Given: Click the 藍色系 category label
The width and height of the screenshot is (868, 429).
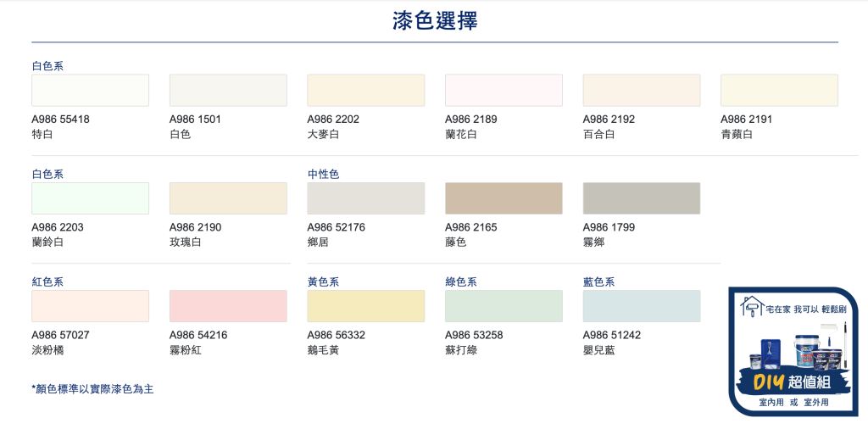Looking at the screenshot, I should 598,282.
